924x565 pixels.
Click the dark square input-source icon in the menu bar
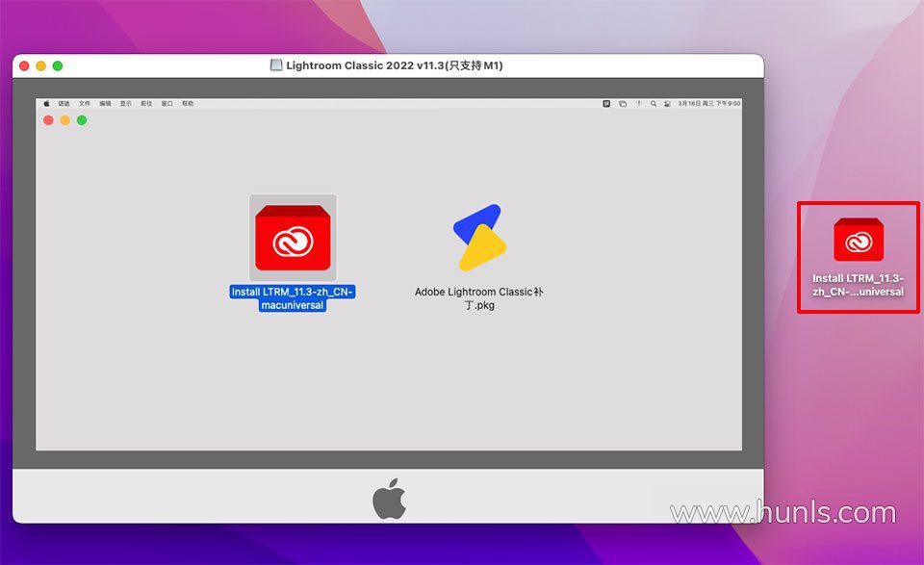pos(606,104)
